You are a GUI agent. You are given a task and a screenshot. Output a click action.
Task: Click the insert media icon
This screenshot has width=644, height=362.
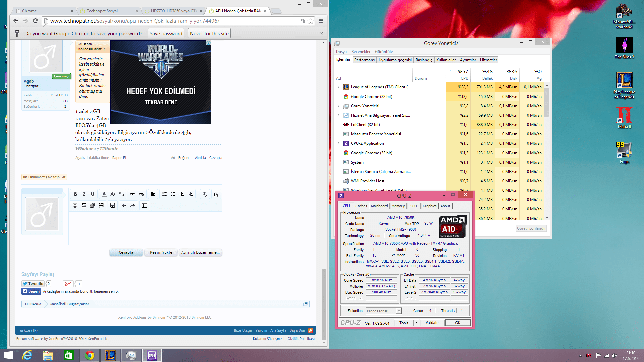point(93,205)
